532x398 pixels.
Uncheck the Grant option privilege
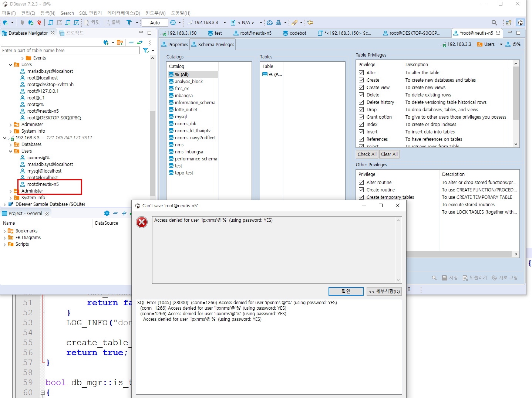361,117
